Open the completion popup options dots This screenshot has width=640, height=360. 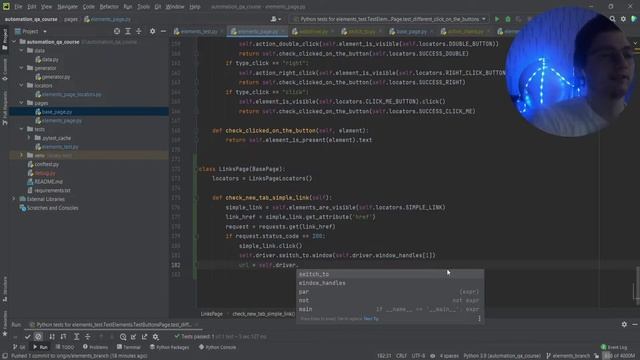coord(479,318)
